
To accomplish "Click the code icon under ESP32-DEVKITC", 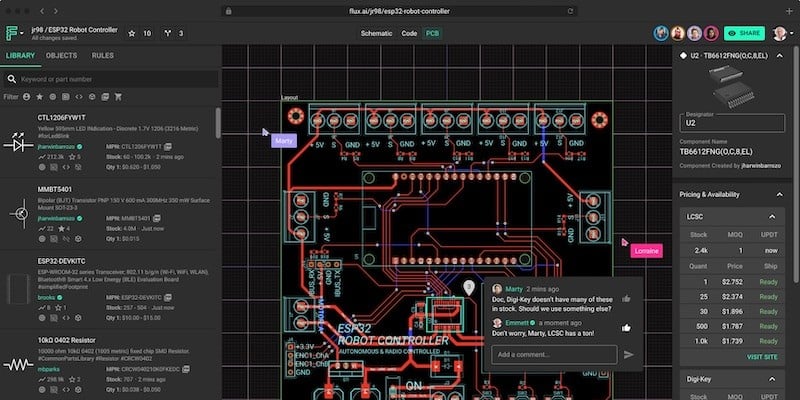I will 66,318.
